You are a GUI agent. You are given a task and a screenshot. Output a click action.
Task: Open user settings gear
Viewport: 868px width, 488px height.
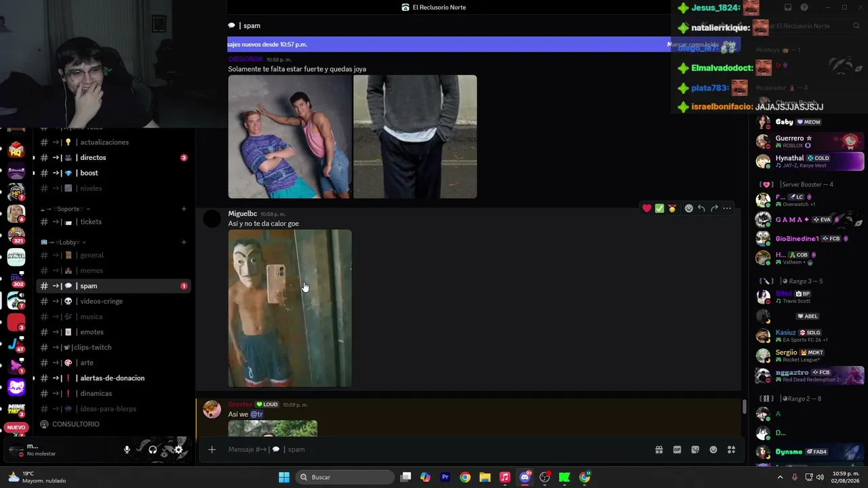coord(178,449)
